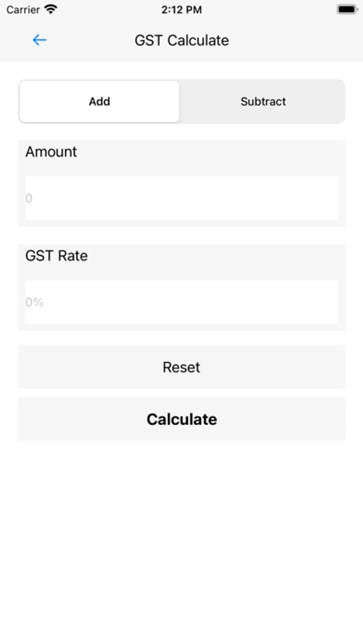Switch to Subtract mode
This screenshot has width=363, height=644.
[263, 101]
